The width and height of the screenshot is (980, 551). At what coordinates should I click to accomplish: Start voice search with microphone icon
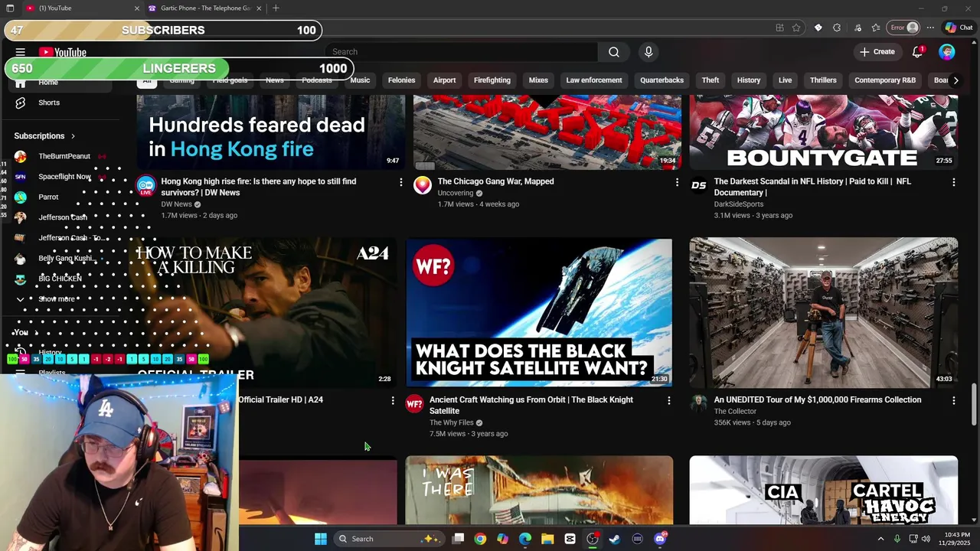tap(648, 52)
